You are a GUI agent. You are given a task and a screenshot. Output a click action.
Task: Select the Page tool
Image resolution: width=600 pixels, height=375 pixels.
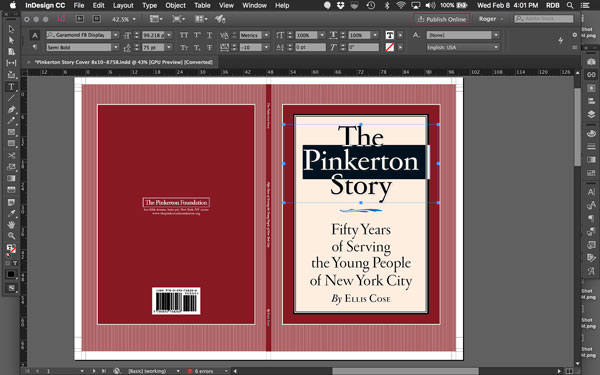click(11, 52)
